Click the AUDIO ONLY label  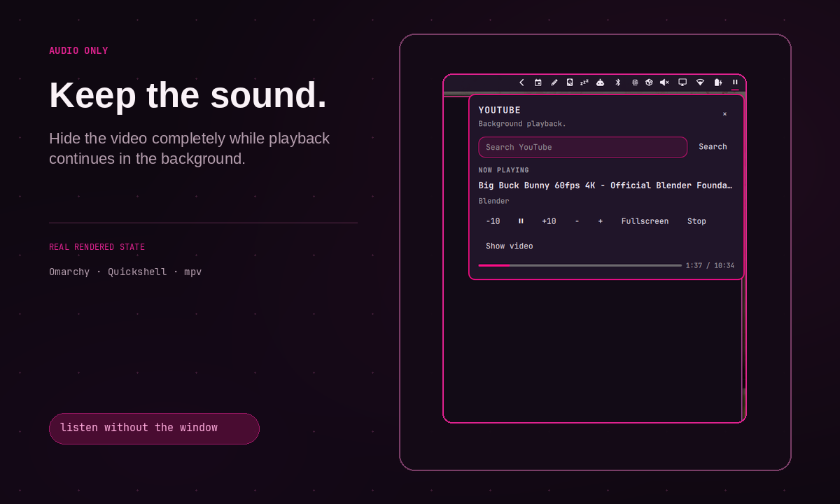pos(78,51)
